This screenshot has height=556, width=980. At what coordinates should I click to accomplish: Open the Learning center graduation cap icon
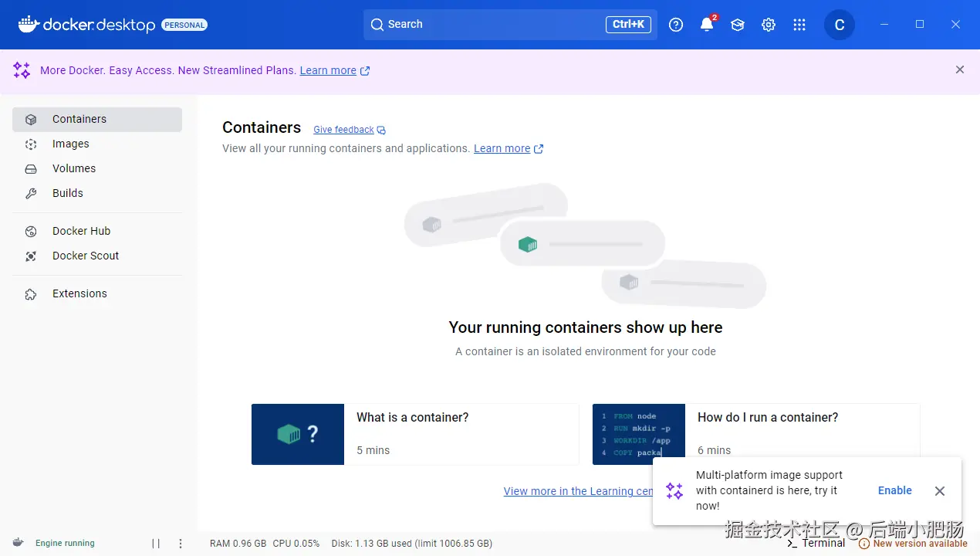(738, 25)
